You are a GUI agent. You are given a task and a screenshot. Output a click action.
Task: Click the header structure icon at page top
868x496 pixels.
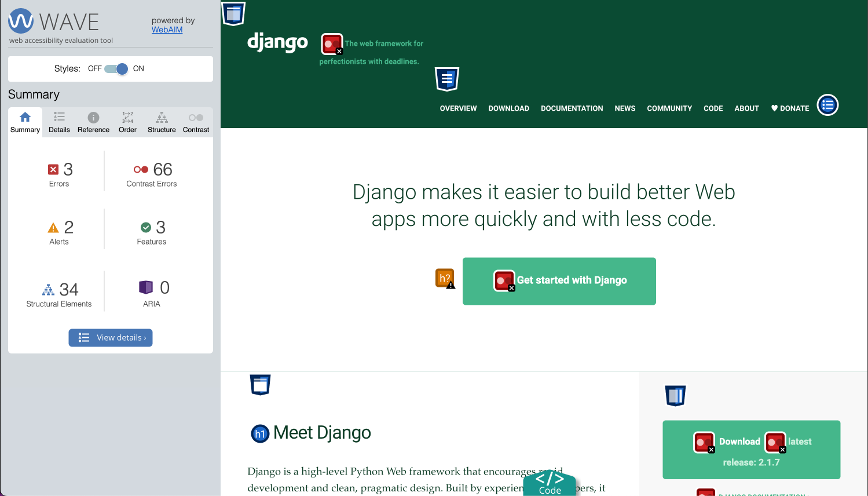point(233,13)
